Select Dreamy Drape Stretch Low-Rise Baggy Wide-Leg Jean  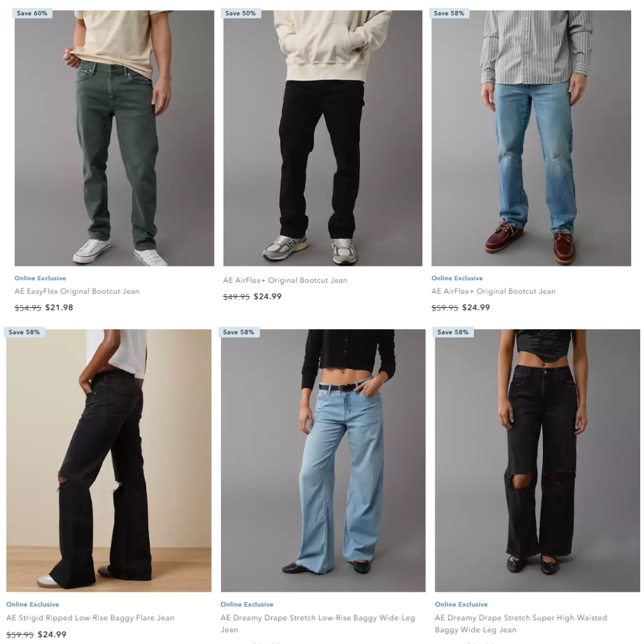pyautogui.click(x=318, y=623)
